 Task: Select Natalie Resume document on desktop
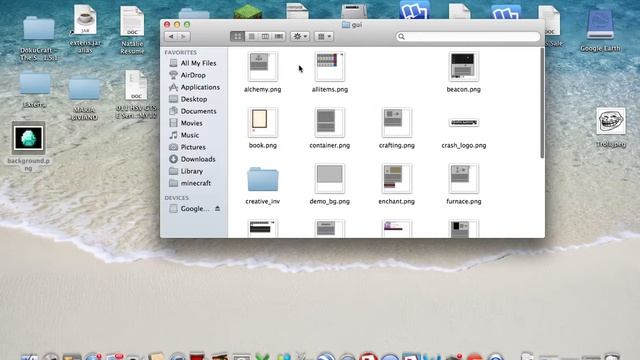coord(132,22)
